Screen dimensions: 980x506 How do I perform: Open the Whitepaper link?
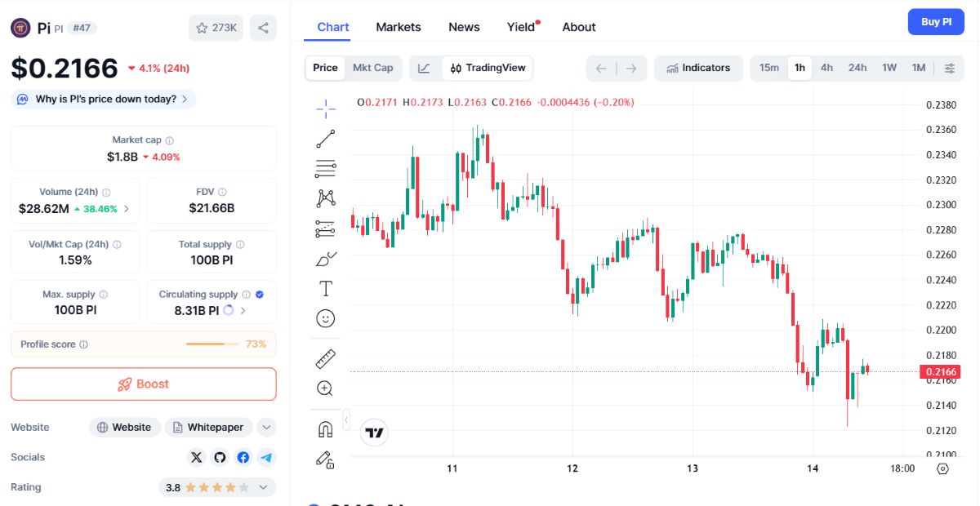coord(208,427)
